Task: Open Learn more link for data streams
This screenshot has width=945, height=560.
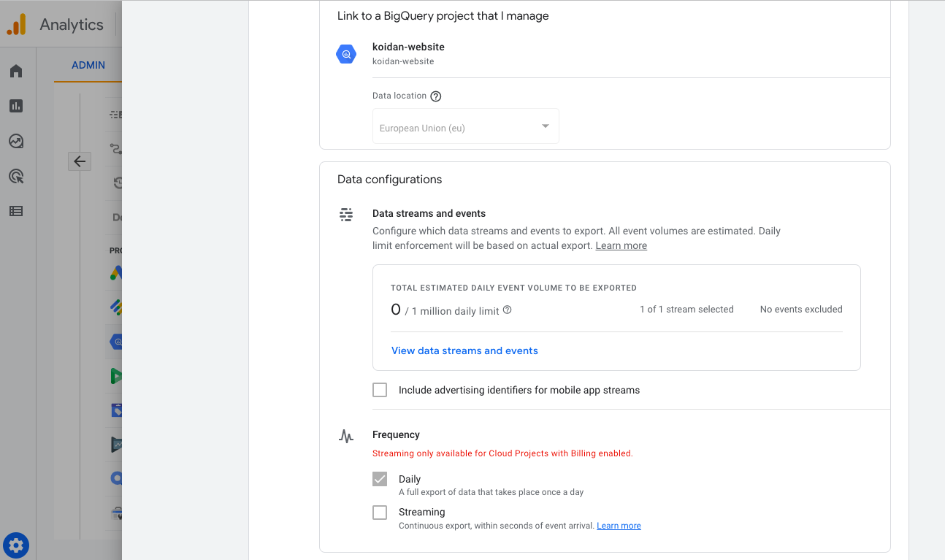Action: tap(621, 245)
